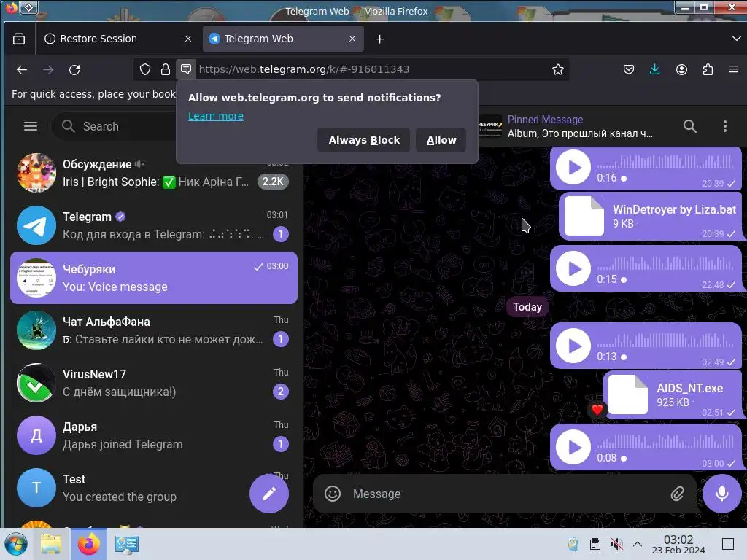Click the Message input field
Image resolution: width=747 pixels, height=560 pixels.
(x=505, y=494)
